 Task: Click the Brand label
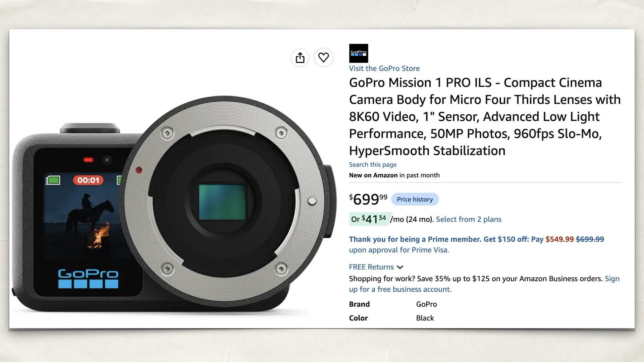[359, 304]
